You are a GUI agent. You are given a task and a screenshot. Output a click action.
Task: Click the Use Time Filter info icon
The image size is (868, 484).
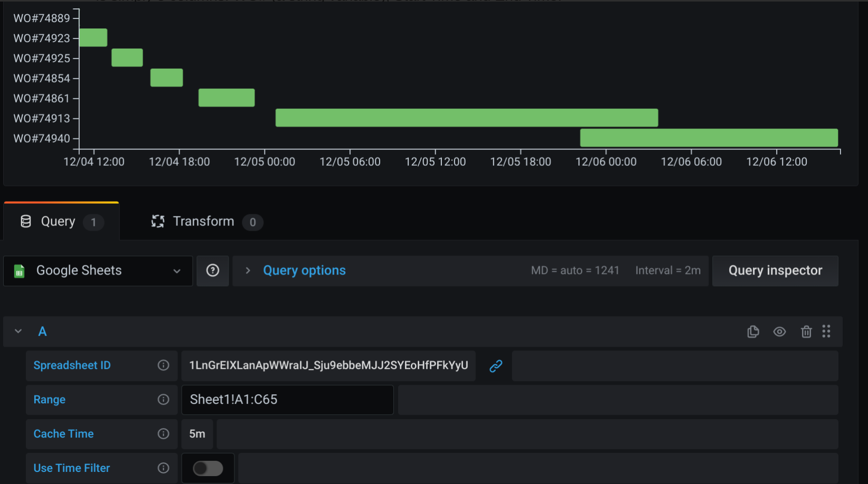click(x=164, y=468)
